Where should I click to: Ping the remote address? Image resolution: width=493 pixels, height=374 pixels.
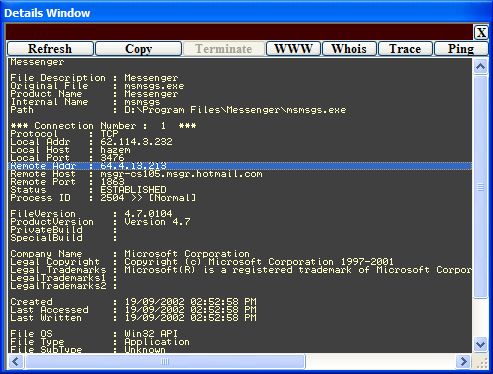(461, 49)
